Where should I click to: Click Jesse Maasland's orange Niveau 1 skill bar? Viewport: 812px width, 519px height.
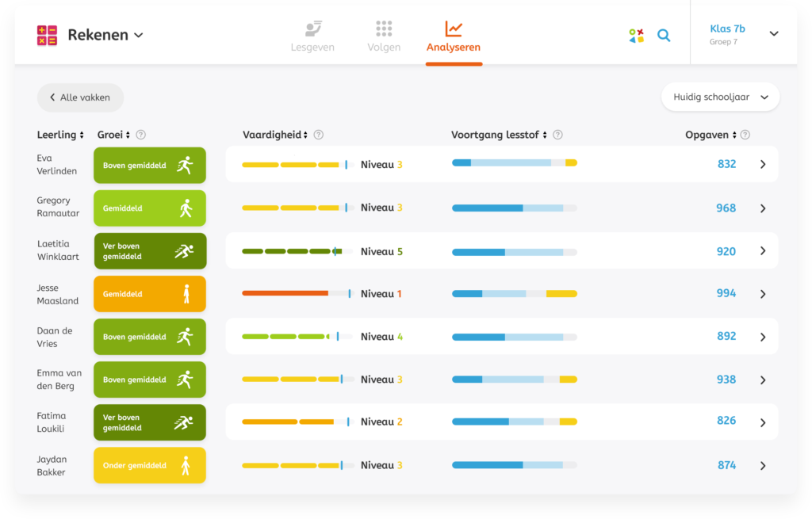click(285, 293)
